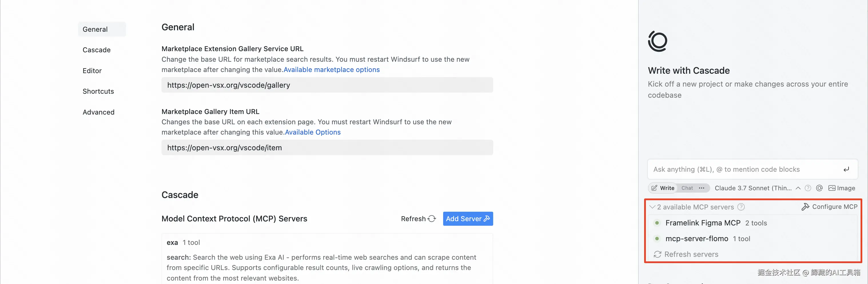This screenshot has height=284, width=868.
Task: Click the @ mention icon
Action: [x=819, y=188]
